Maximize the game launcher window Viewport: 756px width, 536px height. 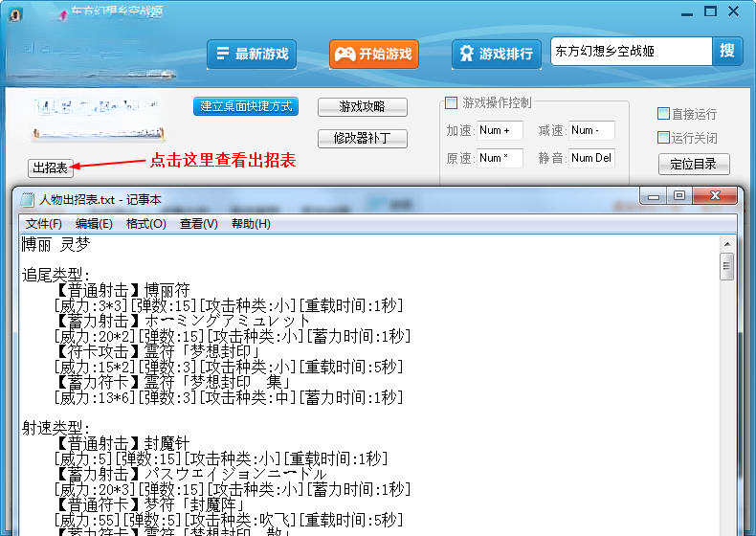[x=710, y=11]
